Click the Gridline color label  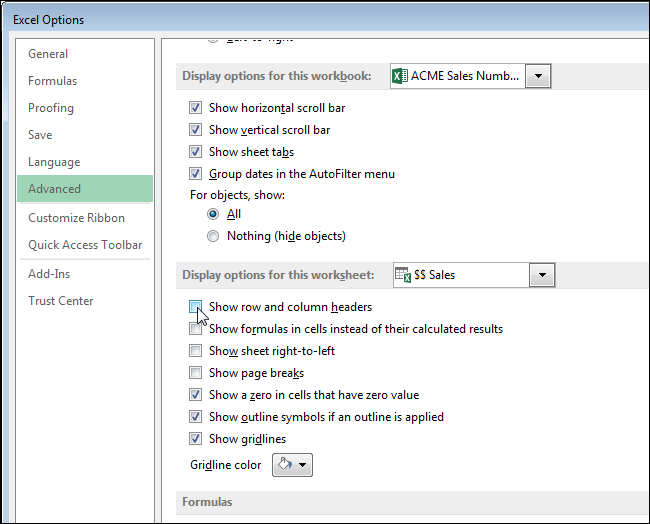point(226,465)
